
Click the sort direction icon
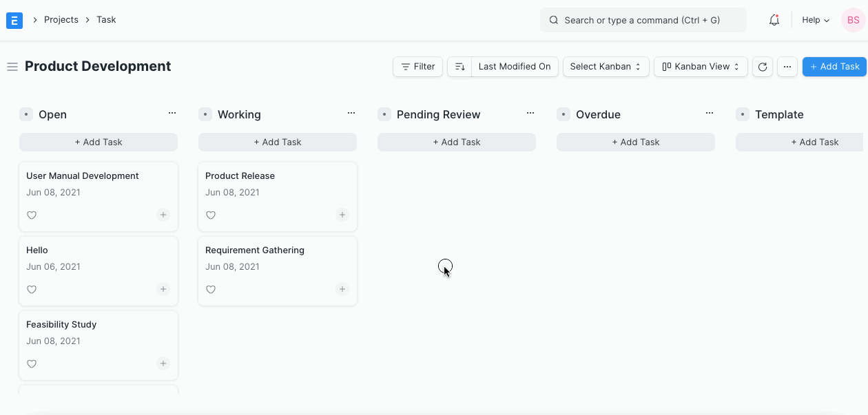(x=459, y=66)
